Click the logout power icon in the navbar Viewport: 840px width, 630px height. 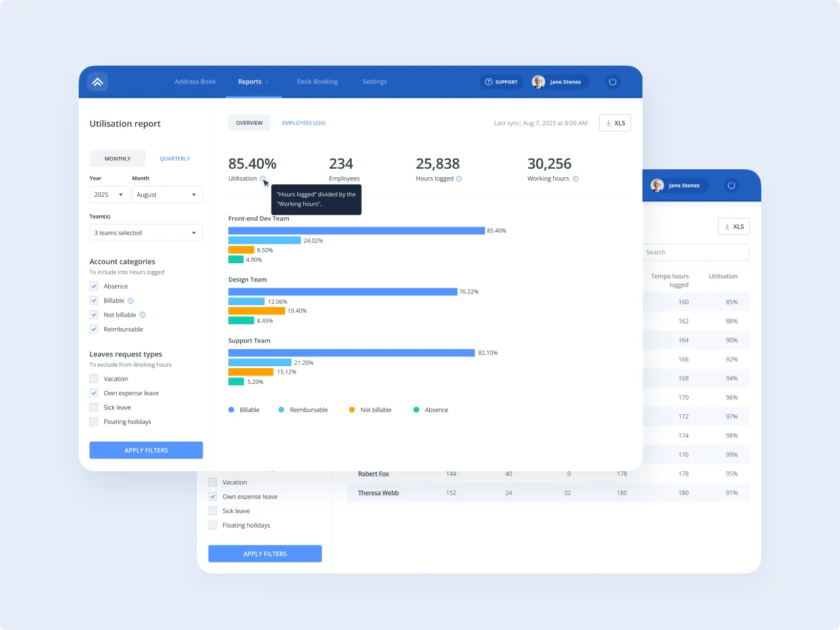[x=612, y=81]
